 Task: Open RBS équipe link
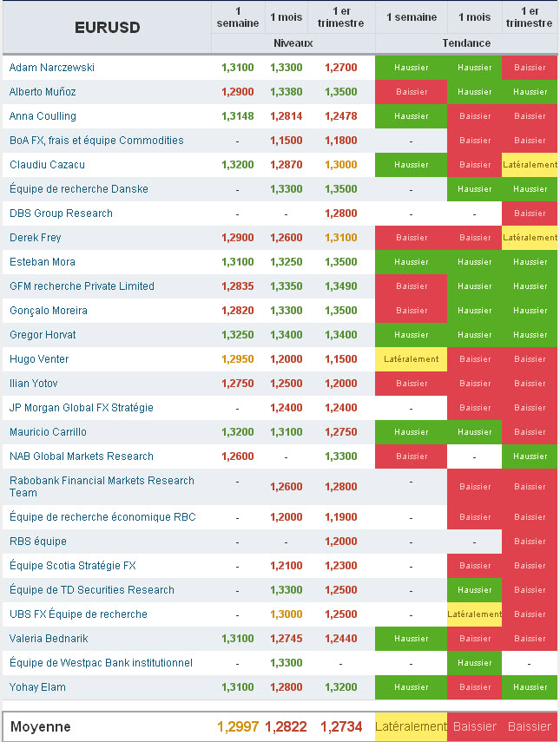[x=38, y=542]
